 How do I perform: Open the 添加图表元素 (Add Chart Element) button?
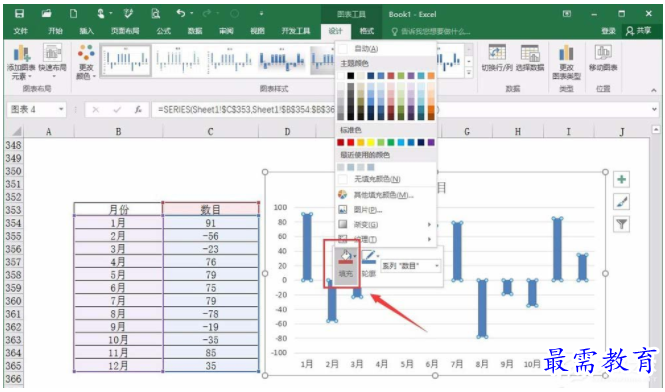21,62
